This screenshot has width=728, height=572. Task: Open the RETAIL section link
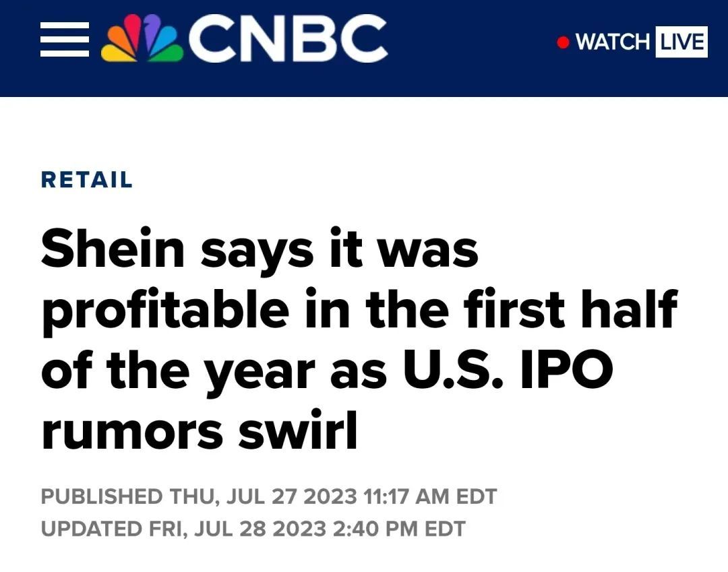[x=87, y=179]
